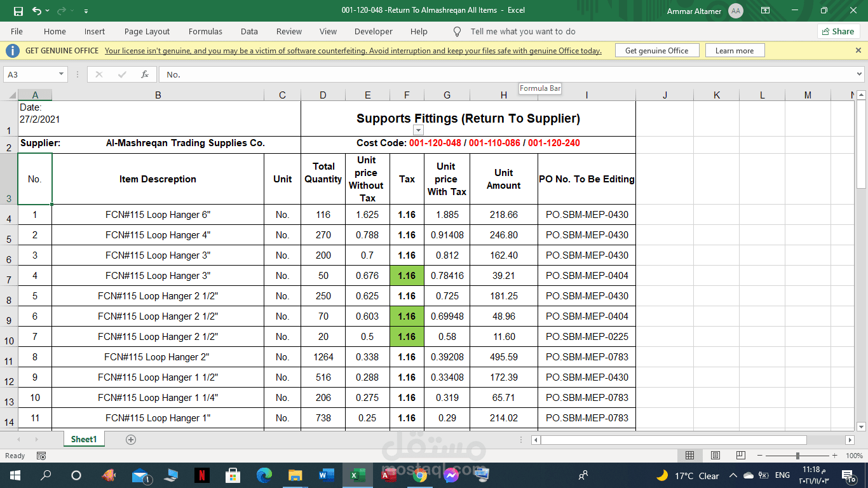Select Normal view in status bar

689,456
